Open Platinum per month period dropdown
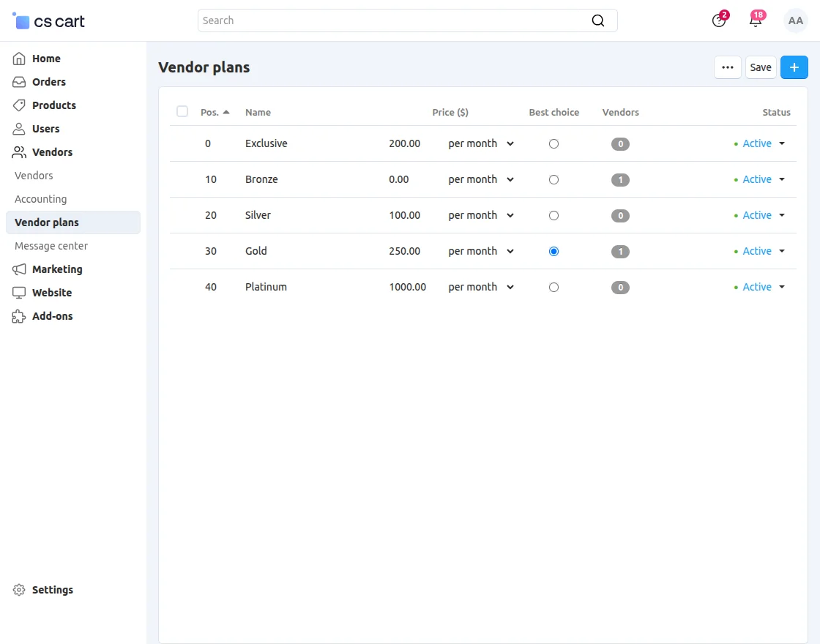The image size is (820, 644). click(481, 287)
